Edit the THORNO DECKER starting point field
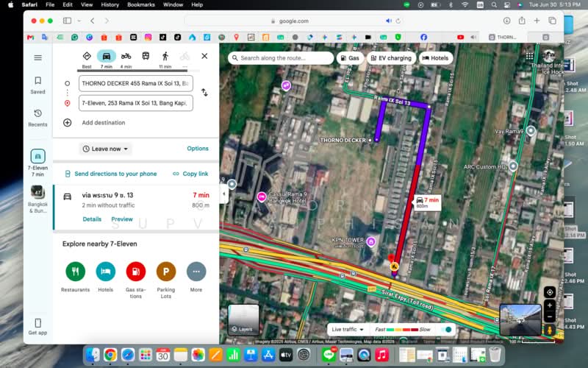Image resolution: width=588 pixels, height=368 pixels. [x=136, y=83]
